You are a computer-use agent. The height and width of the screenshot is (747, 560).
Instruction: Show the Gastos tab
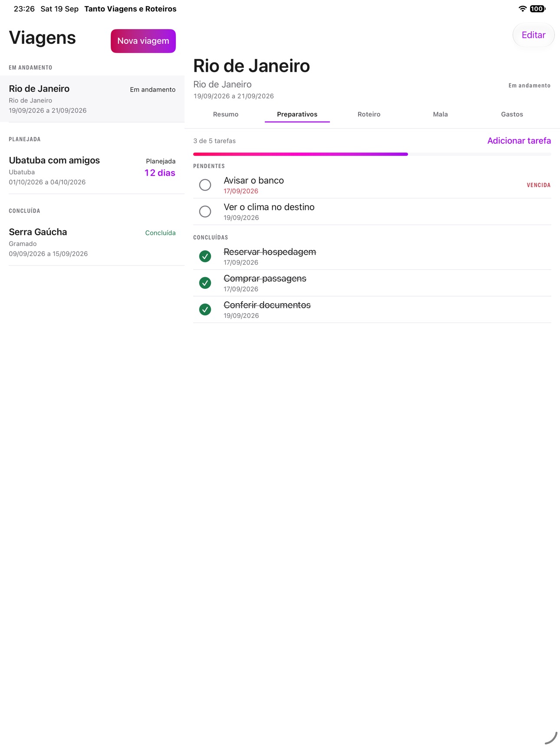tap(512, 114)
